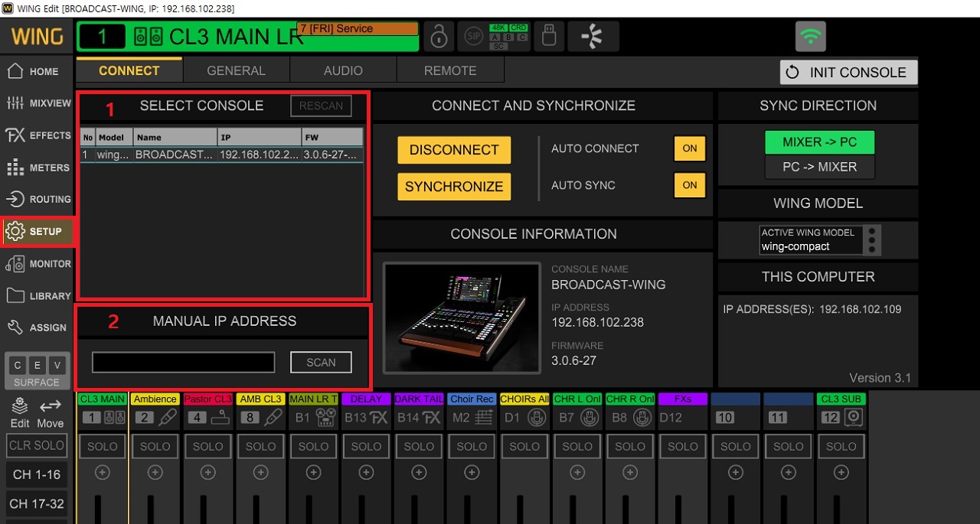Open the EFFECTS page
The image size is (980, 524).
click(37, 135)
